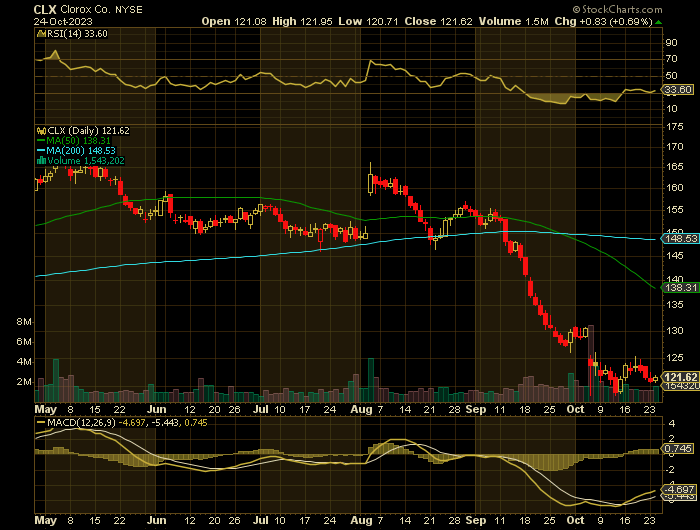
Task: Click the price scale label 170
Action: [674, 146]
